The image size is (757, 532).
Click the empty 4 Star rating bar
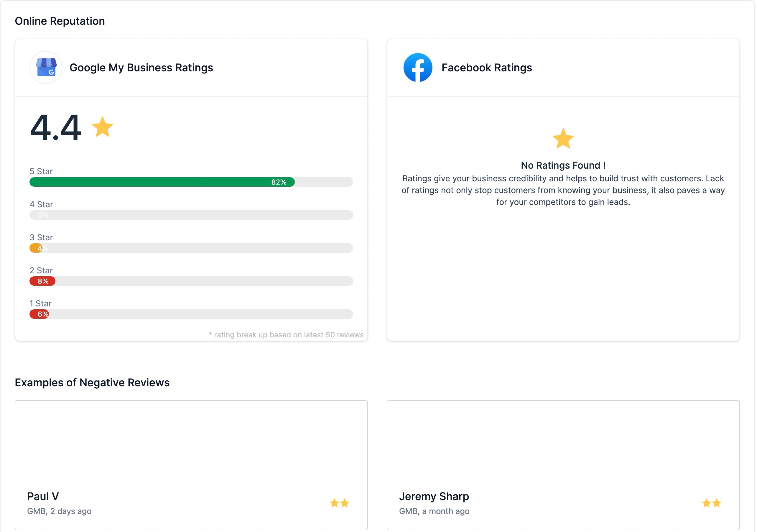pyautogui.click(x=191, y=215)
